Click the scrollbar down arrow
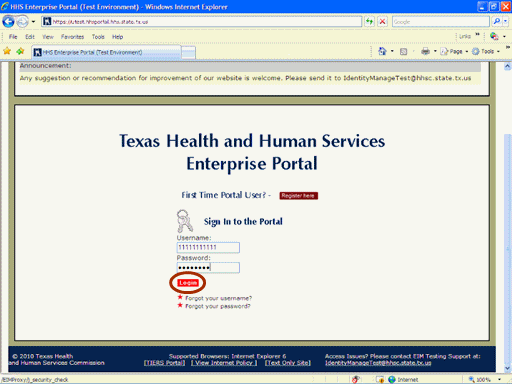The width and height of the screenshot is (512, 384). pyautogui.click(x=507, y=368)
